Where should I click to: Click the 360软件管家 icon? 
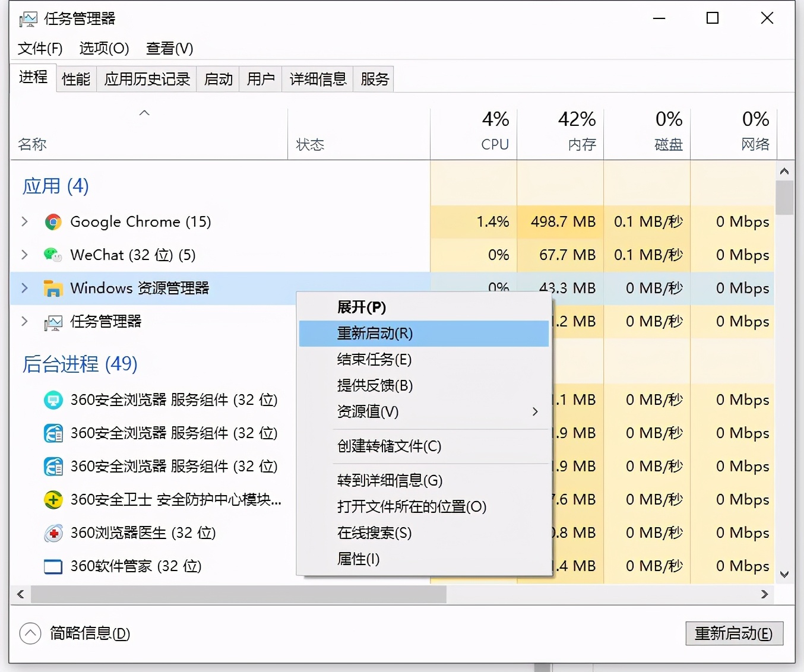click(53, 566)
